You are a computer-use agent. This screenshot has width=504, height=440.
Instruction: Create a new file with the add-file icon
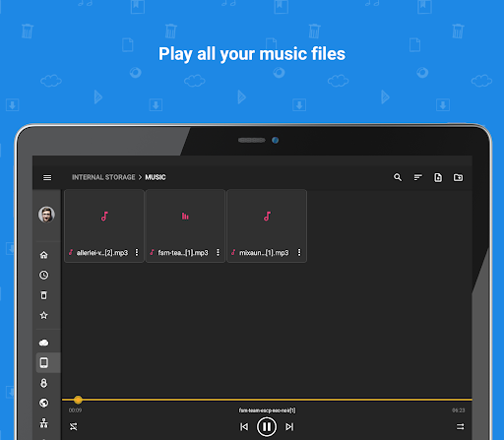click(438, 177)
